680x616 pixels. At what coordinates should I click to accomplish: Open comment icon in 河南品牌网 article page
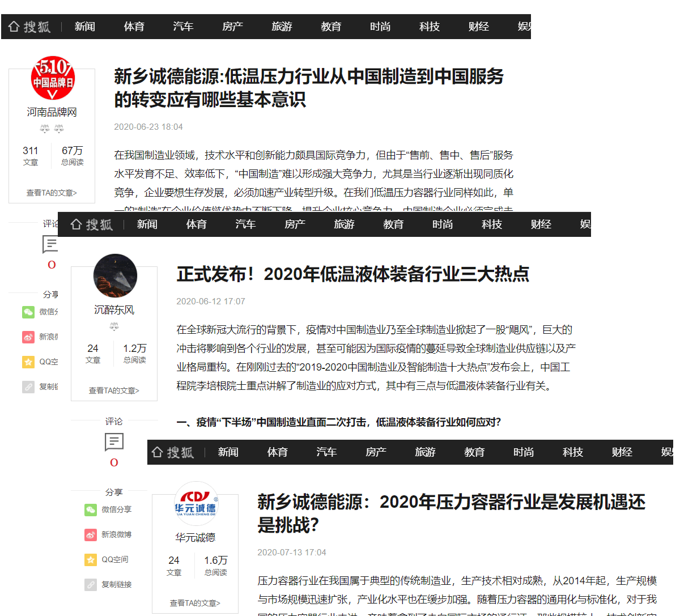click(x=50, y=244)
